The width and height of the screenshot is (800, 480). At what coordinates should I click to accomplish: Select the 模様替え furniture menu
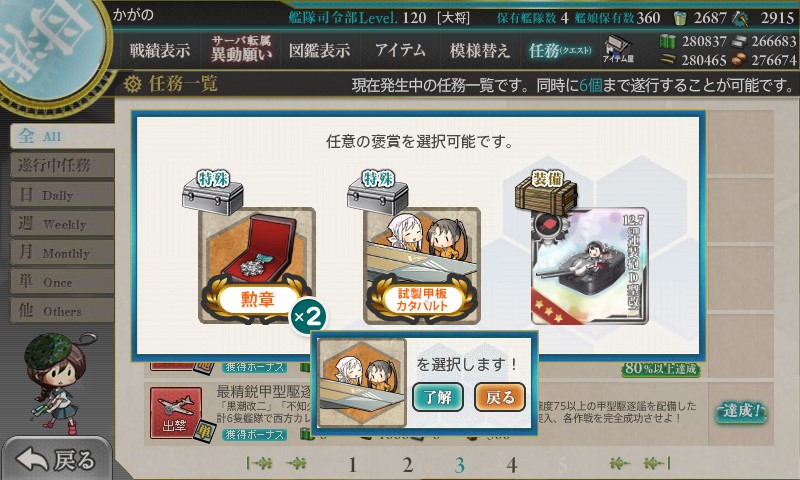click(480, 50)
